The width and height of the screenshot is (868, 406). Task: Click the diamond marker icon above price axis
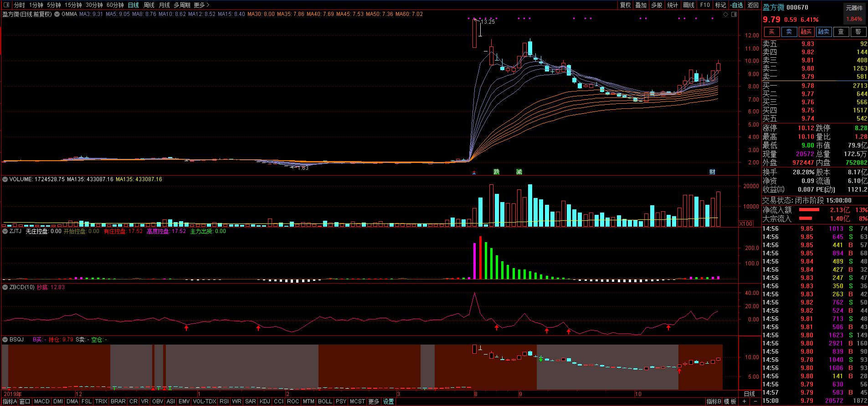tap(726, 15)
